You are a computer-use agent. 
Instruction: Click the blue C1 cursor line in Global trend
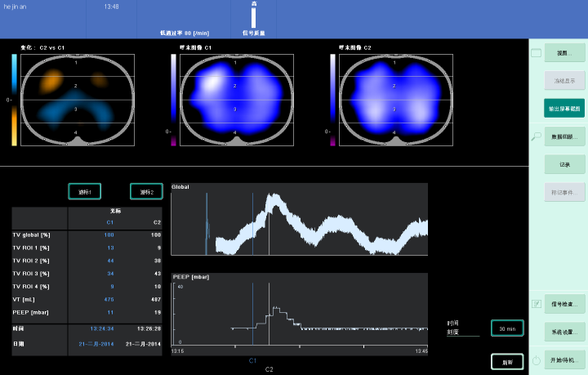[252, 224]
